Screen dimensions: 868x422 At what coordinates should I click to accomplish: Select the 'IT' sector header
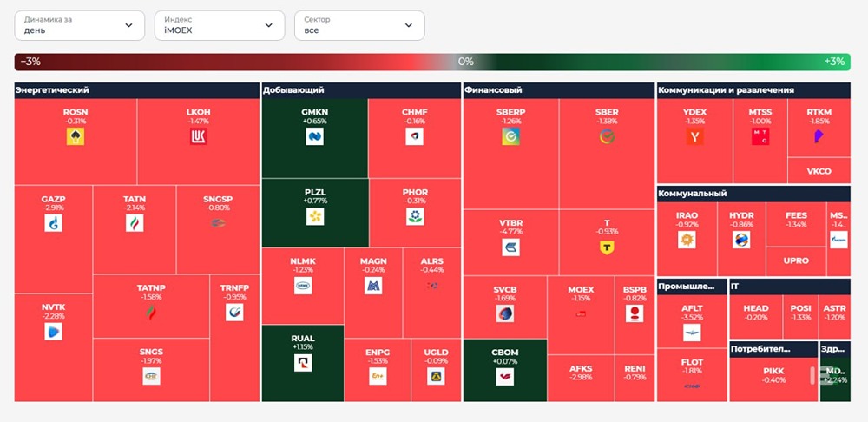point(789,287)
